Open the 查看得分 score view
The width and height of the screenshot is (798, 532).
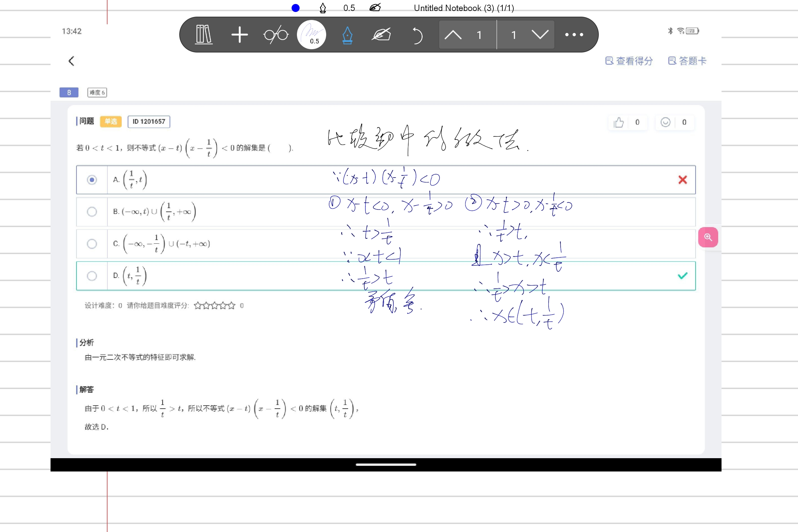[629, 61]
